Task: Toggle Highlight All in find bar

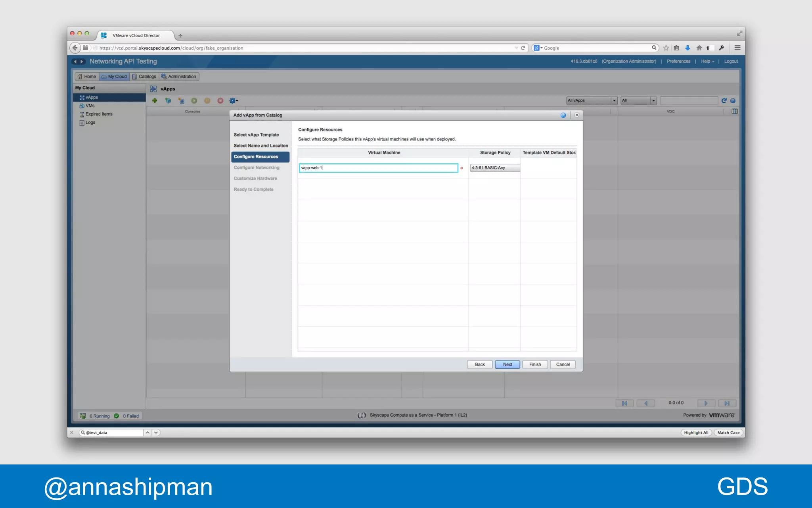Action: 696,433
